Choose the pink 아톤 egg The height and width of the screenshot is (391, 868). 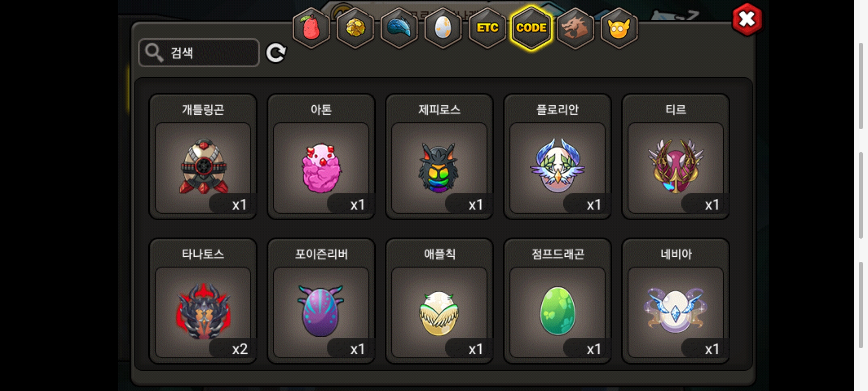(x=321, y=156)
